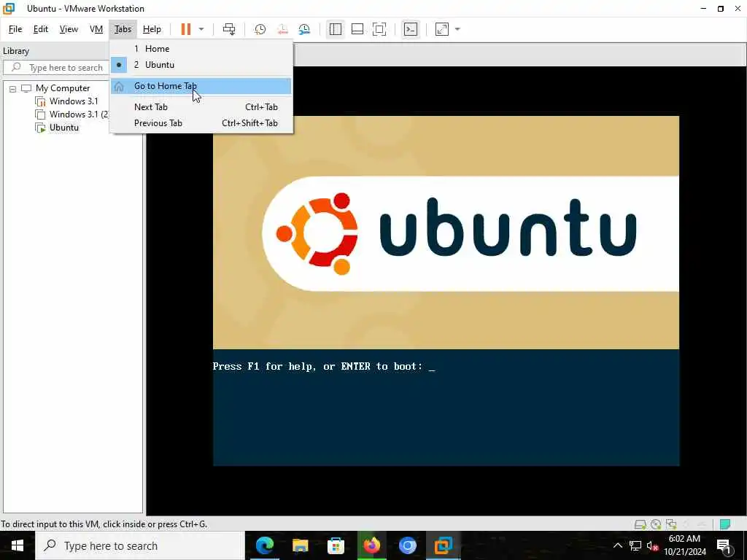747x560 pixels.
Task: Open File Explorer from taskbar
Action: pyautogui.click(x=301, y=545)
